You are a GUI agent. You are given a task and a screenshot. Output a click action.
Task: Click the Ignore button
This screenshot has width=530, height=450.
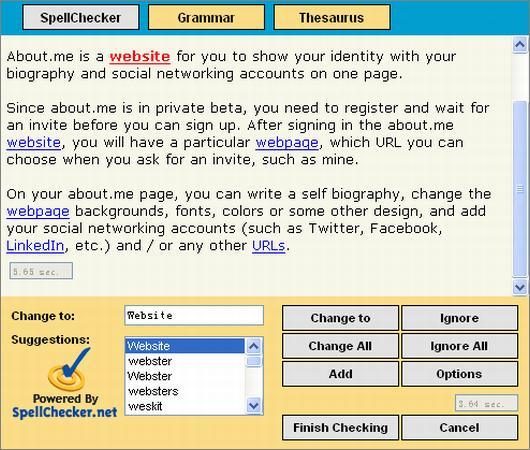[x=459, y=318]
